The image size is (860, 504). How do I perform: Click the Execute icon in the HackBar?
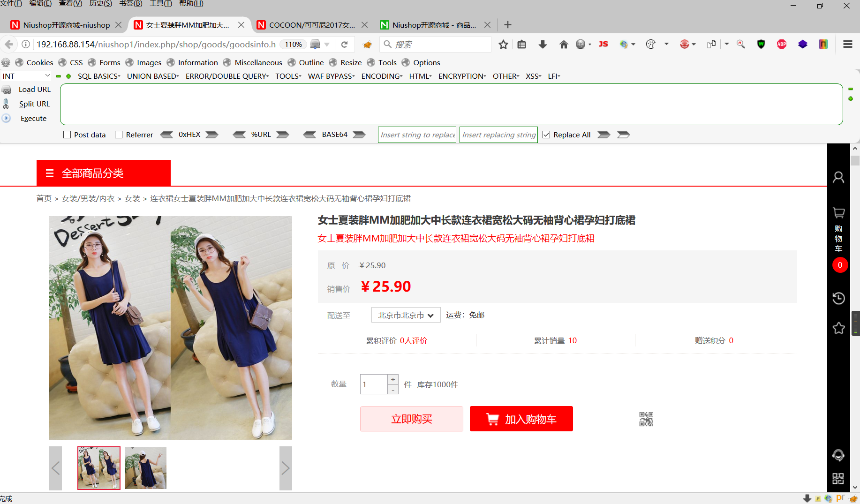(6, 118)
